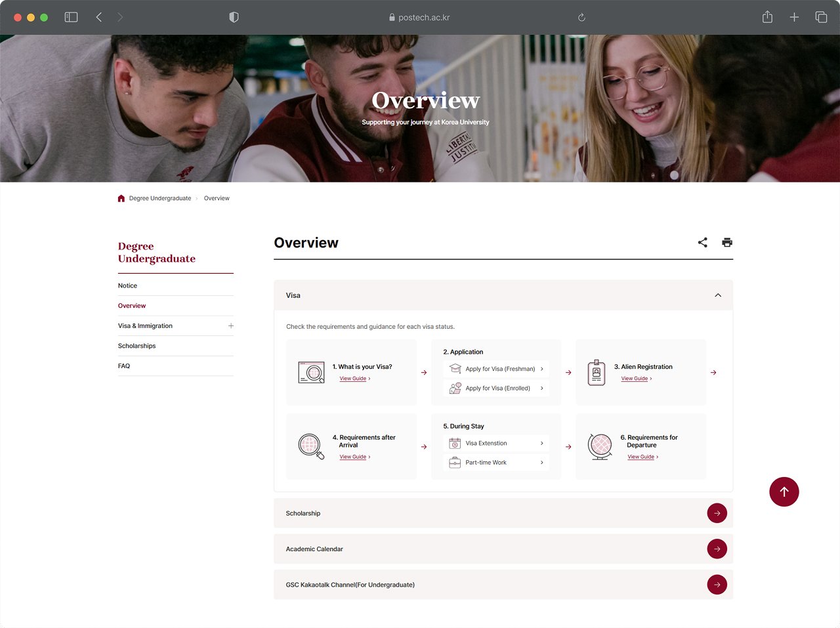Select Scholarships in the sidebar menu
The height and width of the screenshot is (628, 840).
136,346
